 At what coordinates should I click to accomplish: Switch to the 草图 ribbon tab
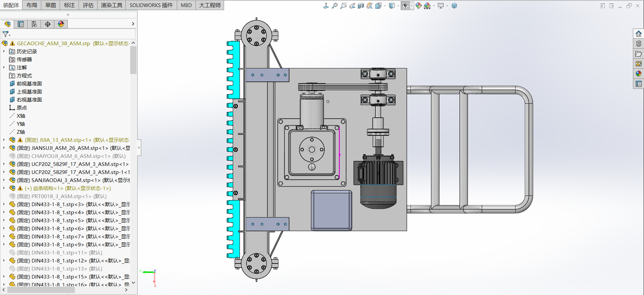[51, 5]
